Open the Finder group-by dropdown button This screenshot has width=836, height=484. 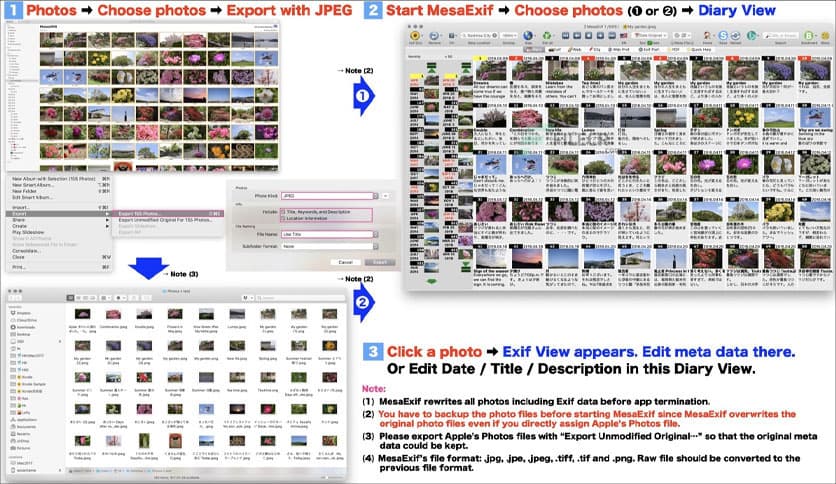(x=106, y=298)
